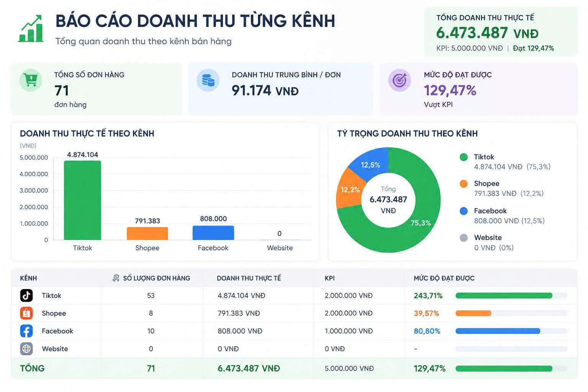The height and width of the screenshot is (392, 588).
Task: Click the Tiktok bar in the revenue chart
Action: pyautogui.click(x=82, y=200)
